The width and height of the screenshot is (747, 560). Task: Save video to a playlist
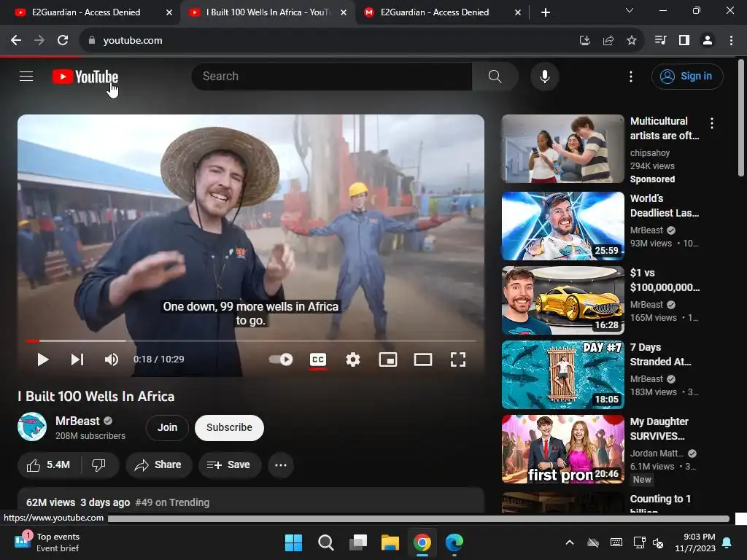click(230, 464)
